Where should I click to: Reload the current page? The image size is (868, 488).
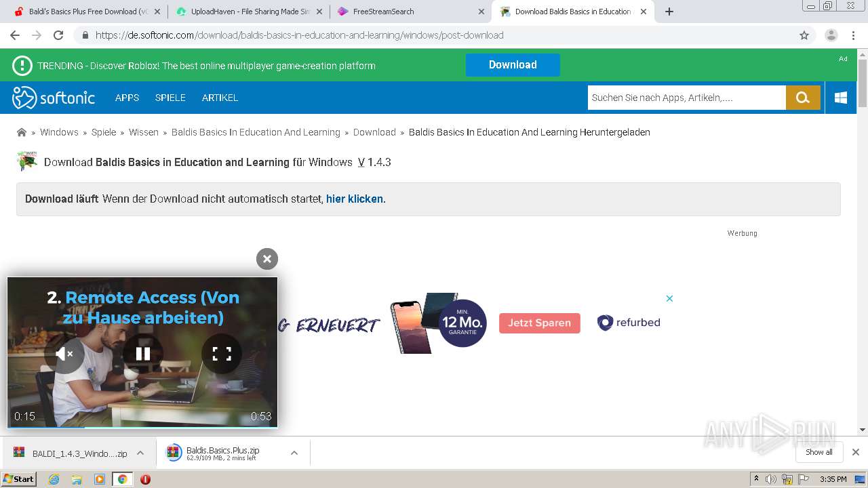pyautogui.click(x=58, y=35)
